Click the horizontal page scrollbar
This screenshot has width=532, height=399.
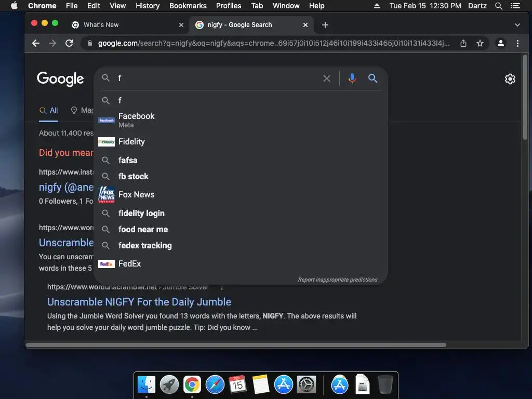point(236,345)
